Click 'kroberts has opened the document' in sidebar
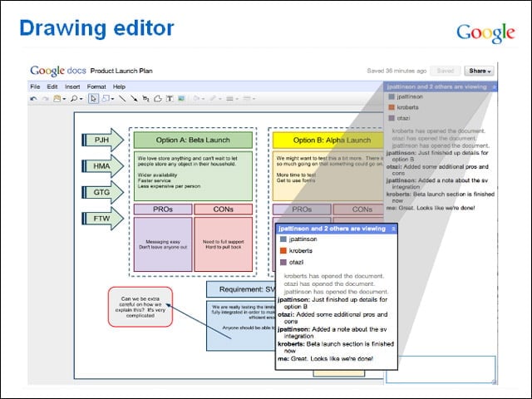Screen dimensions: 532x399 (x=439, y=131)
